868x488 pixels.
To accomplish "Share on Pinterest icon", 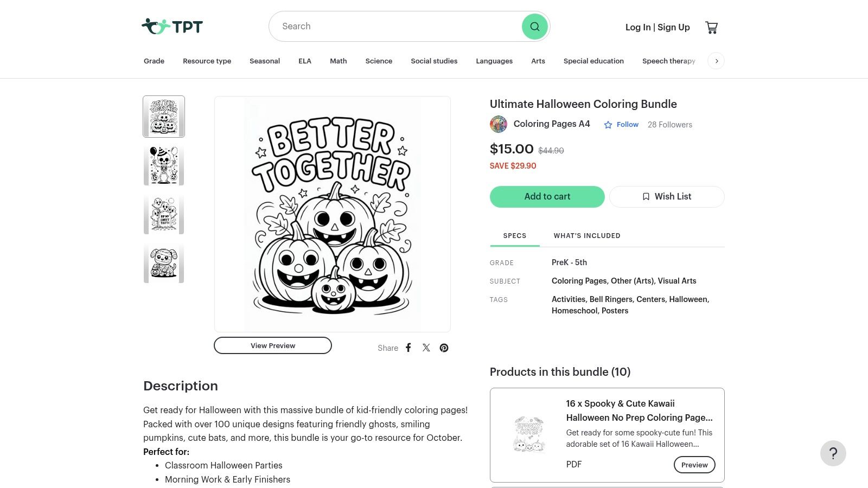I will pyautogui.click(x=444, y=348).
